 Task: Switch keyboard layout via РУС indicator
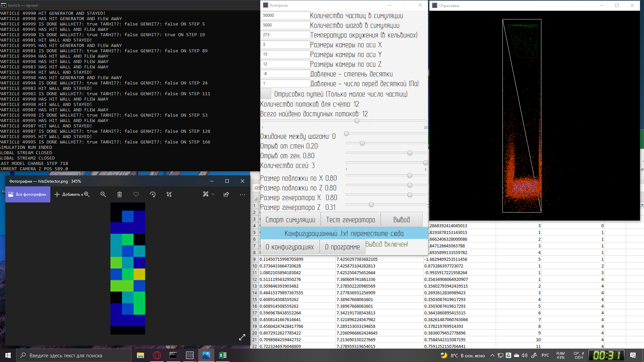(546, 355)
